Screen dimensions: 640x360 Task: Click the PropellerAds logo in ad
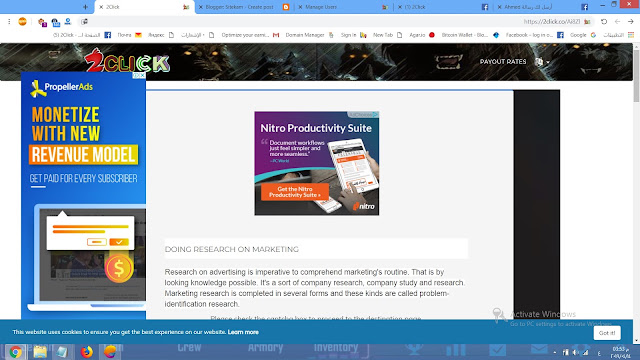(x=62, y=88)
